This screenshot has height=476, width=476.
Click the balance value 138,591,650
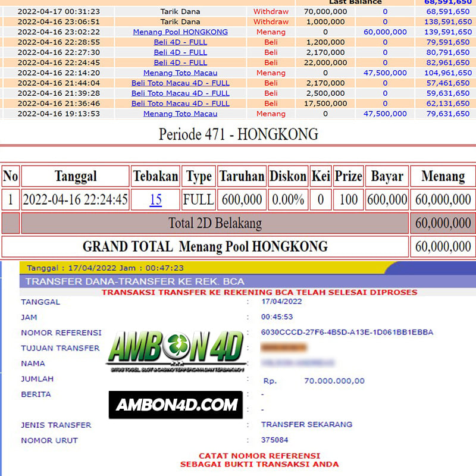(x=448, y=22)
